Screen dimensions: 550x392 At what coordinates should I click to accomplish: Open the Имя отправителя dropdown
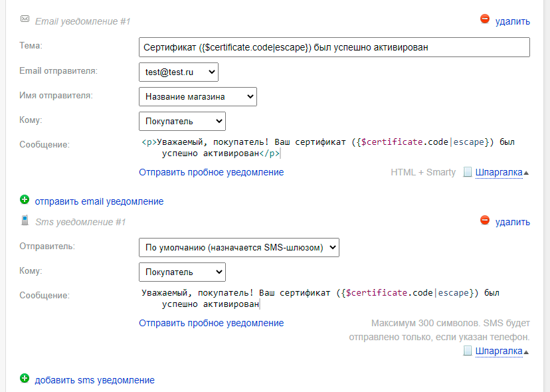point(198,96)
